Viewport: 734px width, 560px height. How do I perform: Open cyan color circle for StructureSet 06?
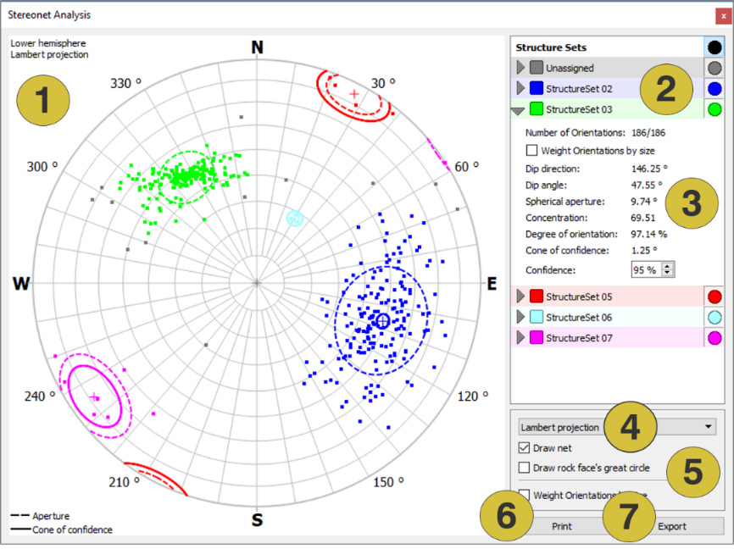715,317
